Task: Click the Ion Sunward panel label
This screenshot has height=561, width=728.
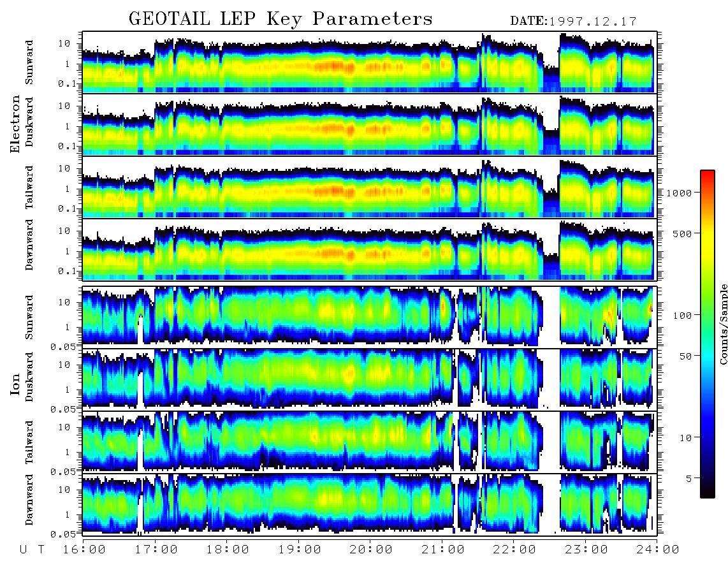Action: [x=29, y=317]
